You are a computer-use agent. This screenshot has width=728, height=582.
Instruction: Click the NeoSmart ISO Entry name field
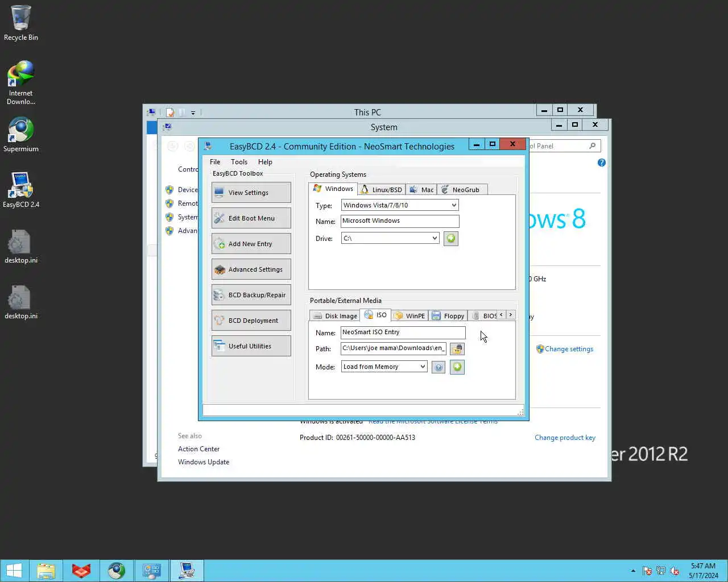[403, 332]
